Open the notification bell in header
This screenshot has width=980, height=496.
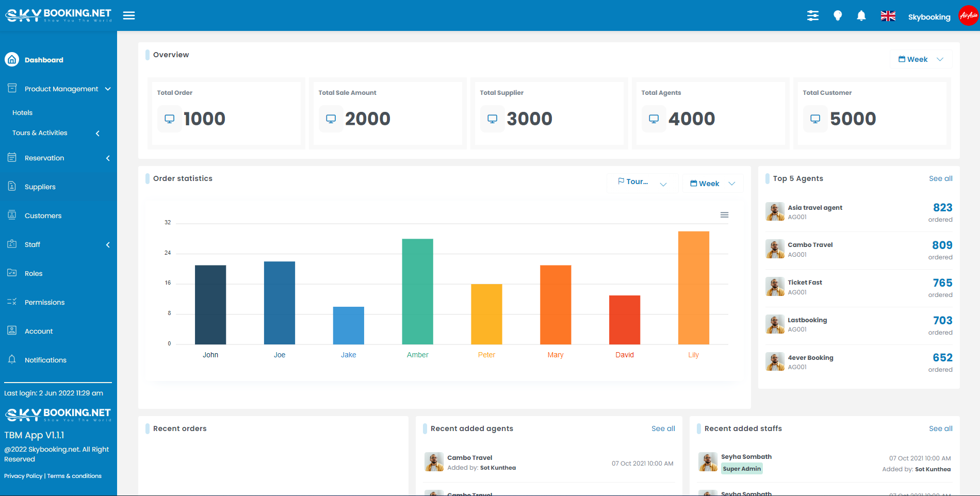(x=861, y=16)
